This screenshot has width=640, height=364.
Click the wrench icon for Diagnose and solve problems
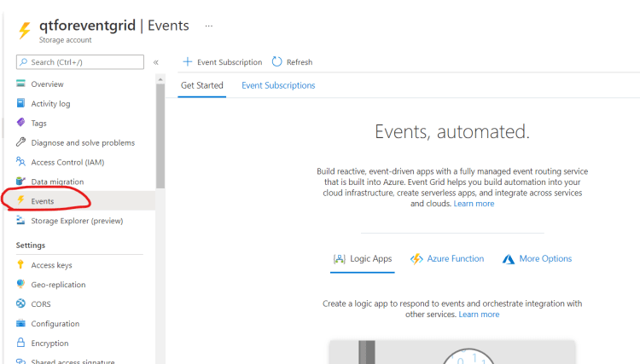pyautogui.click(x=20, y=142)
